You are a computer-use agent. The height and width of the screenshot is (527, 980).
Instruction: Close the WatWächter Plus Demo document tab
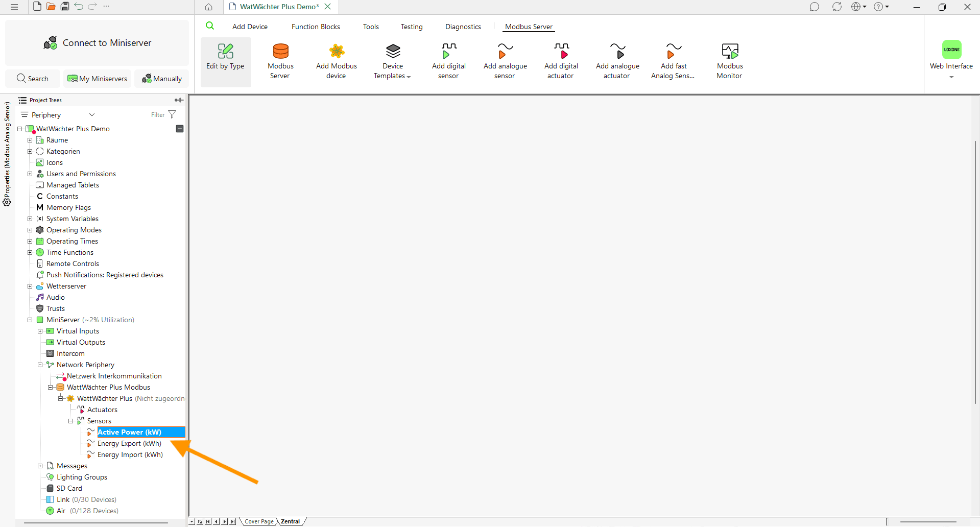pos(328,7)
